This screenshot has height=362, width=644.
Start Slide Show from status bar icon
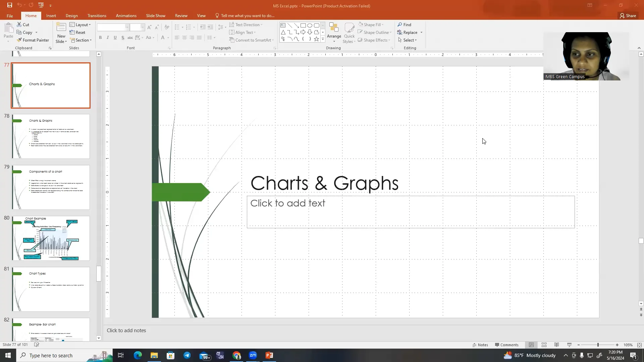pos(569,345)
